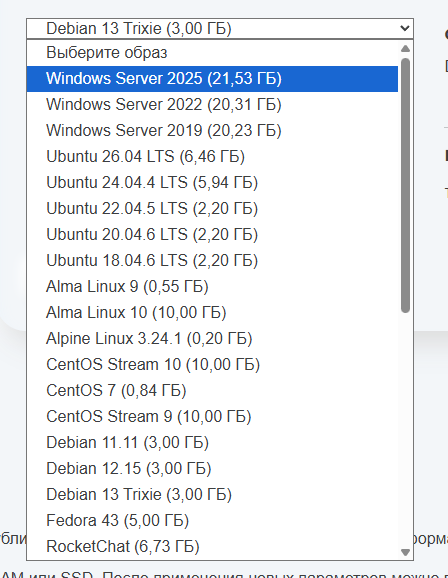Viewport: 448px width, 578px height.
Task: Select Ubuntu 22.04.5 LTS option
Action: pos(212,209)
